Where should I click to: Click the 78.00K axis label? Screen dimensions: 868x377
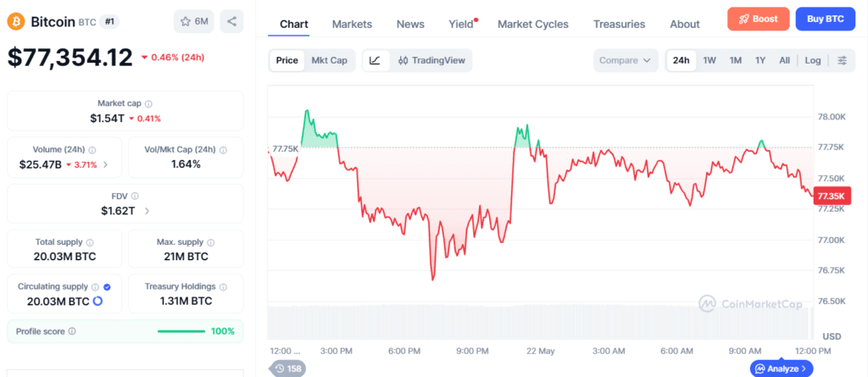point(832,117)
